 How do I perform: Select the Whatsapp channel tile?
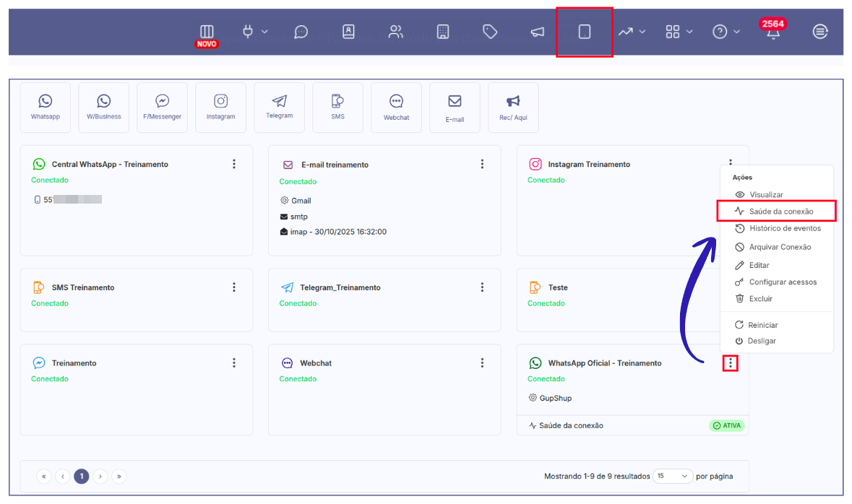pos(46,108)
